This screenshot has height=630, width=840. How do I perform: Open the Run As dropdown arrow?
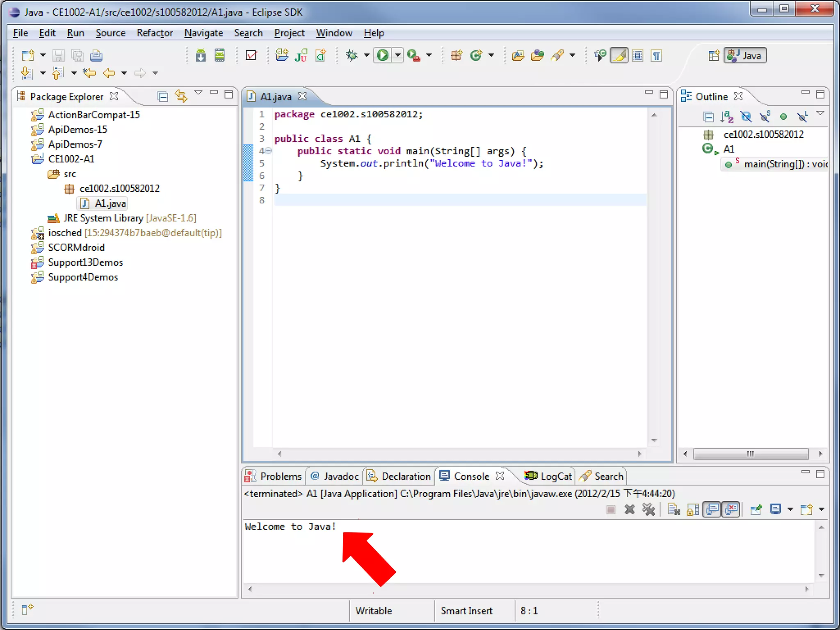(x=397, y=55)
